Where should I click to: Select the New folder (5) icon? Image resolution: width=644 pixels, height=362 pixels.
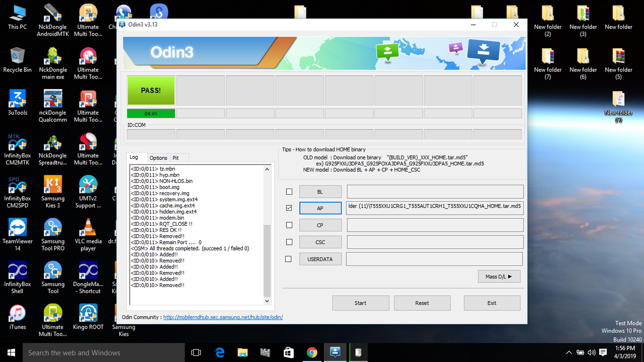(618, 63)
